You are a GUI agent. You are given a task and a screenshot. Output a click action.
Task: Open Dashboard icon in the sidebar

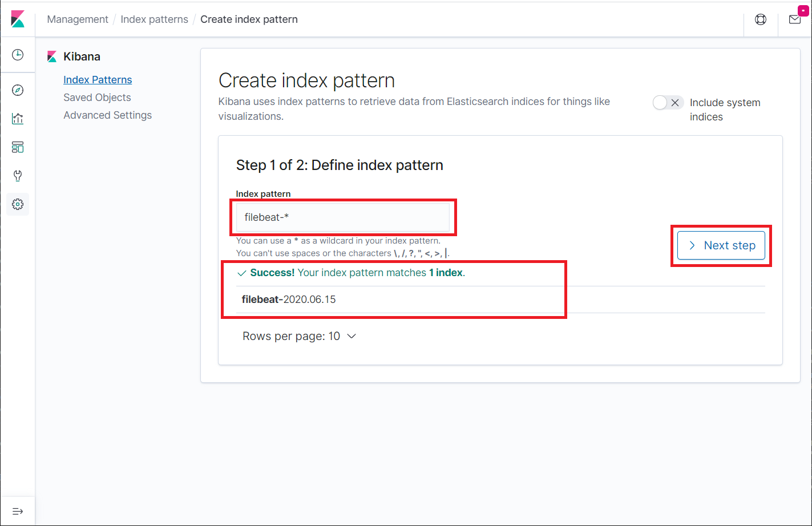tap(18, 147)
